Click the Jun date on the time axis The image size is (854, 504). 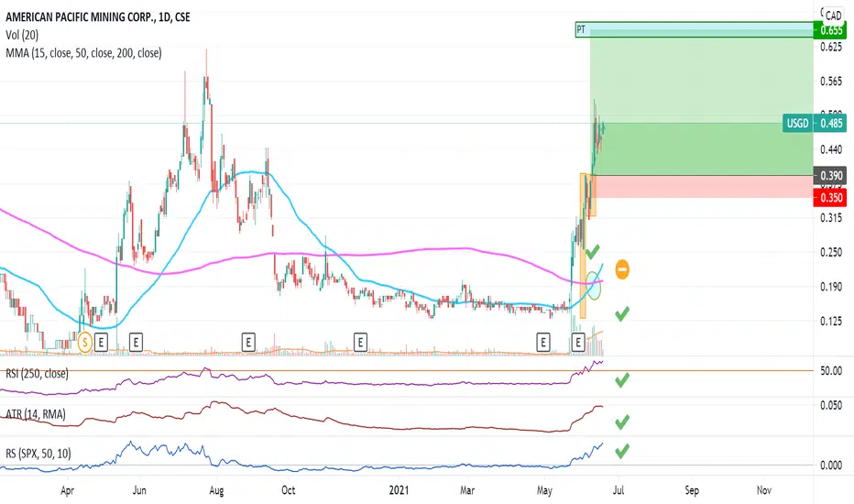coord(139,490)
